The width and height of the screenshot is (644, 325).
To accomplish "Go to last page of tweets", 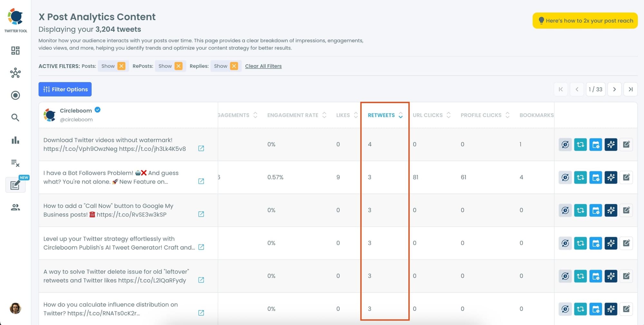I will [x=630, y=89].
